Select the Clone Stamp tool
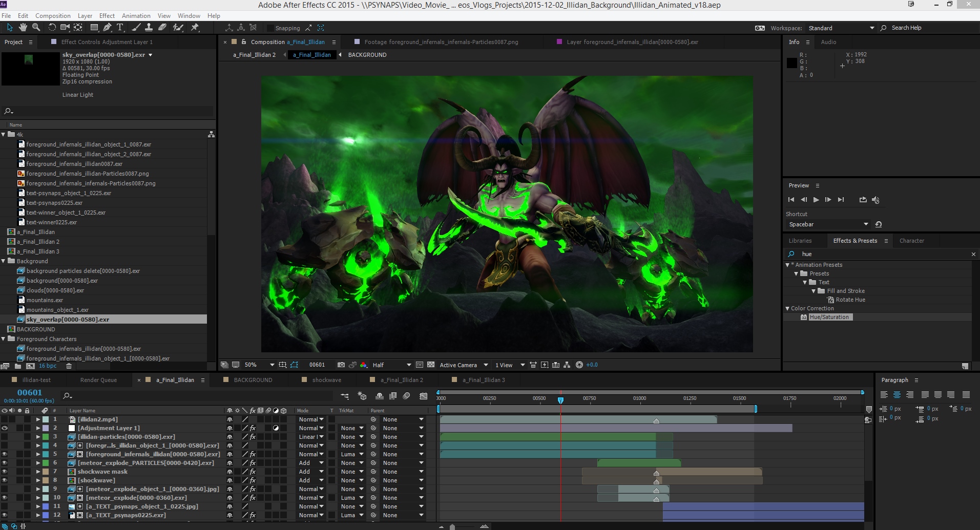The image size is (980, 530). 149,27
